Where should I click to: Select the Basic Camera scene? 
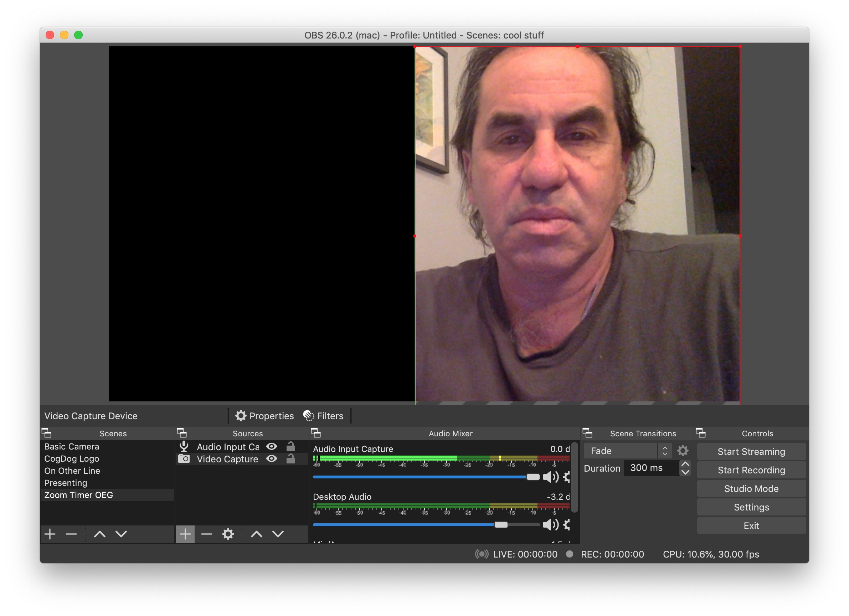(72, 446)
